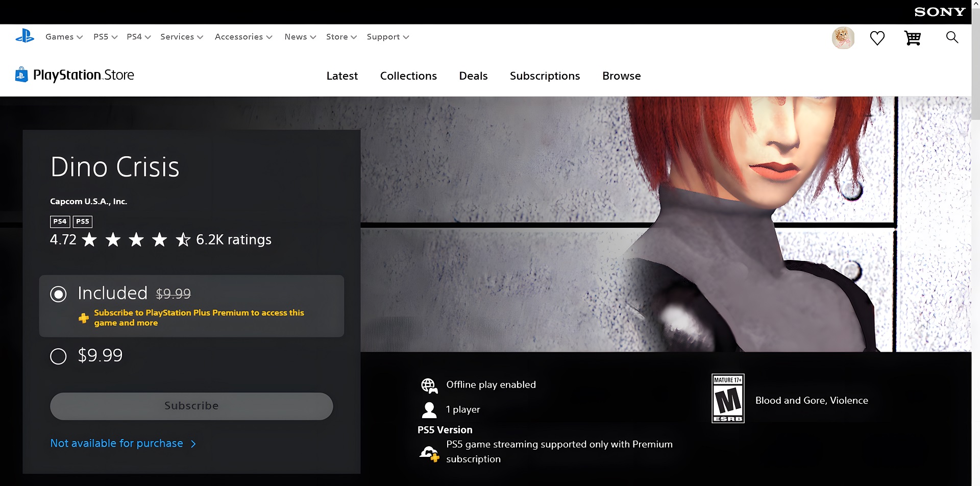This screenshot has width=980, height=486.
Task: Open the wishlist heart icon
Action: click(877, 38)
